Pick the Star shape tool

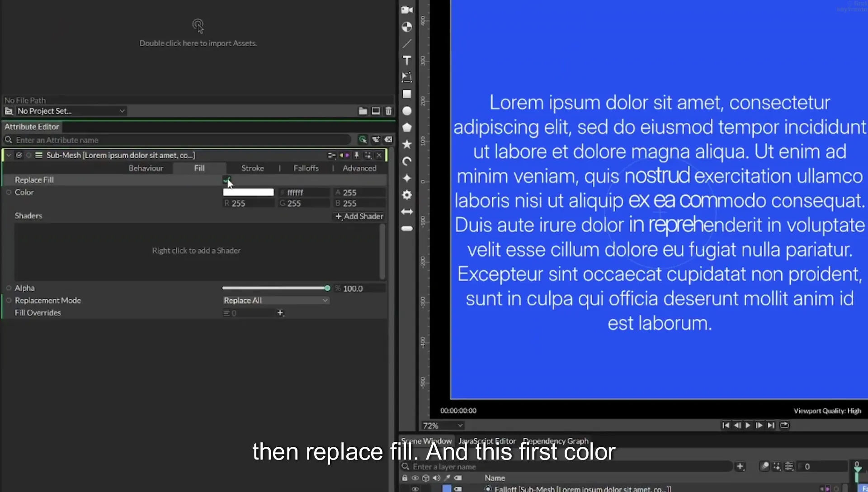(407, 144)
